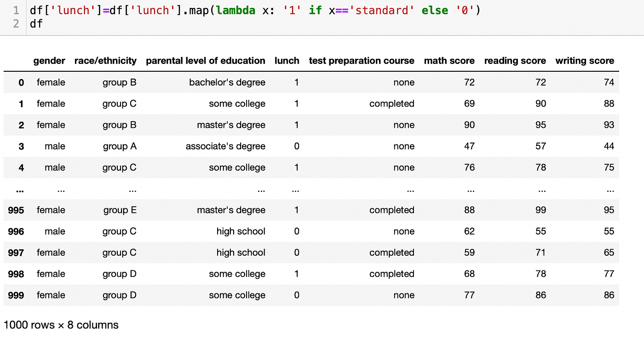Click the 'race/ethnicity' column header
Viewport: 644px width, 338px height.
(105, 61)
